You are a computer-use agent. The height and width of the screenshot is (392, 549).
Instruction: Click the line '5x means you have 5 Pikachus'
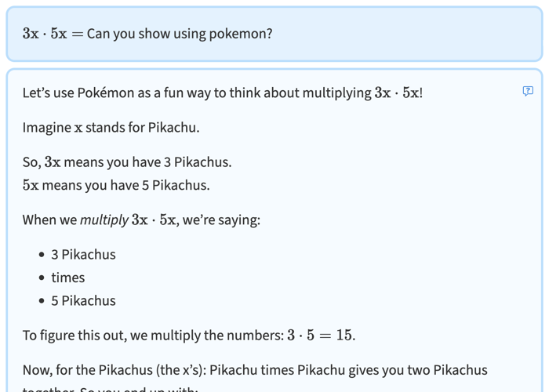(x=116, y=185)
